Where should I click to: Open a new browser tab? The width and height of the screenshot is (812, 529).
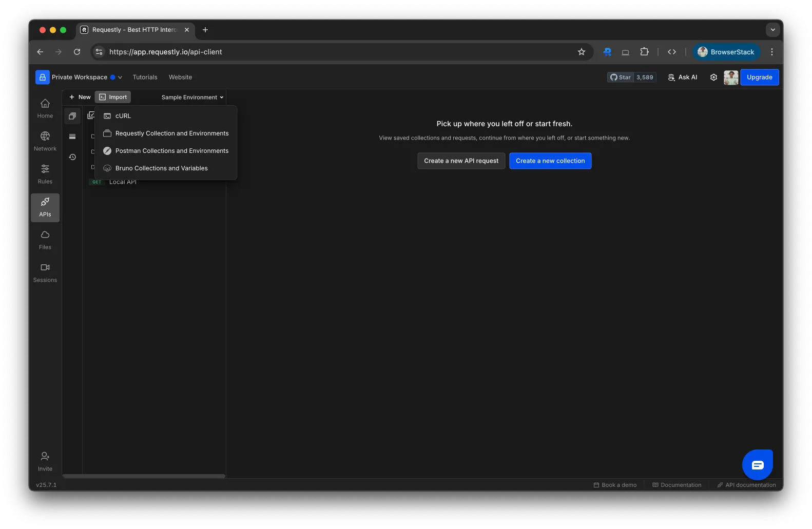click(x=205, y=30)
